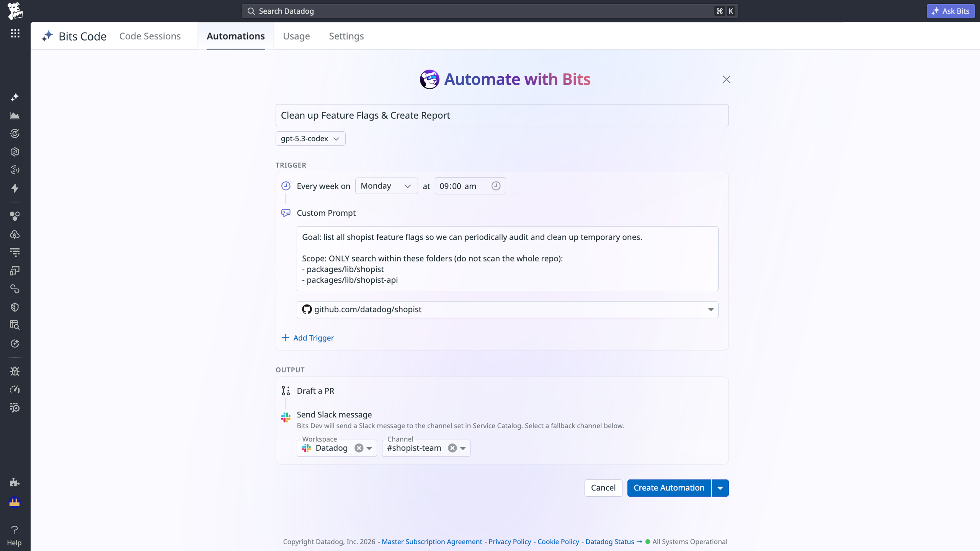Click the automation name input field

[x=502, y=115]
